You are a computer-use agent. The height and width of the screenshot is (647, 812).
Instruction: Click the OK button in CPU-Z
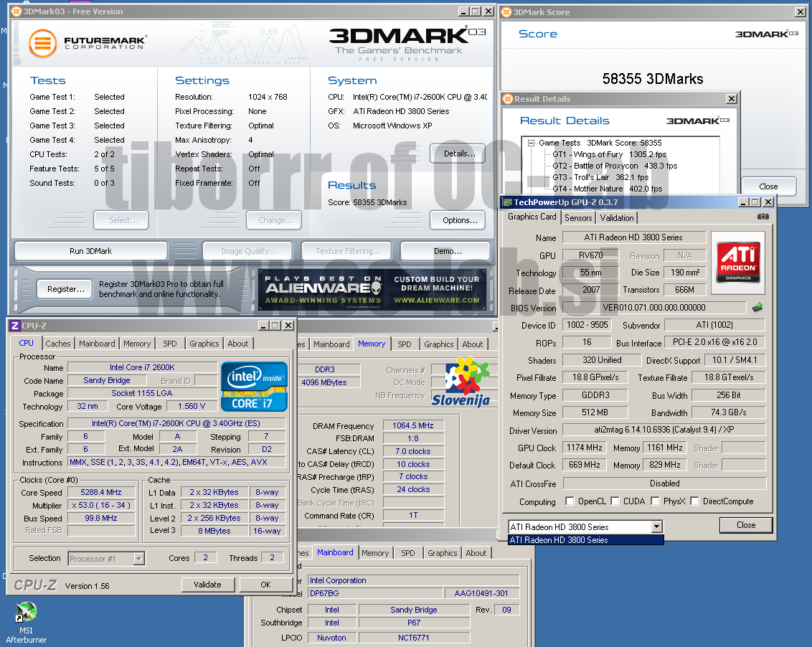265,585
